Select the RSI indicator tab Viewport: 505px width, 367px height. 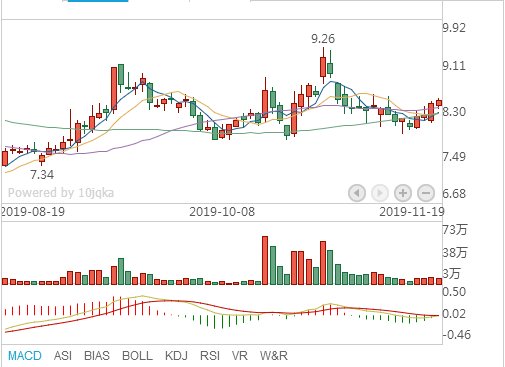pos(210,355)
